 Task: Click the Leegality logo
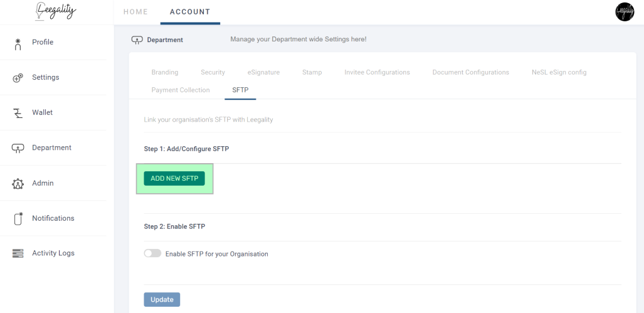(x=56, y=11)
